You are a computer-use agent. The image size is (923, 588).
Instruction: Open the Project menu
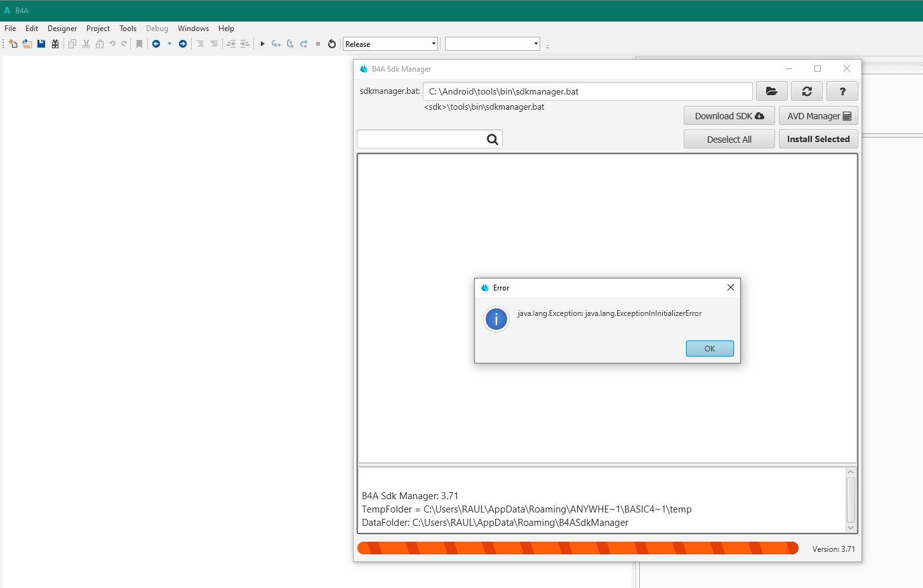point(98,29)
